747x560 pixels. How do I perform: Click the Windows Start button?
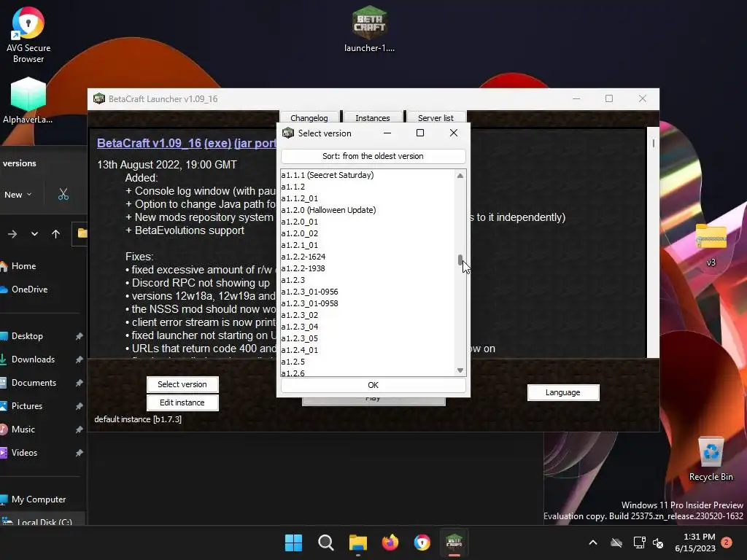coord(293,542)
